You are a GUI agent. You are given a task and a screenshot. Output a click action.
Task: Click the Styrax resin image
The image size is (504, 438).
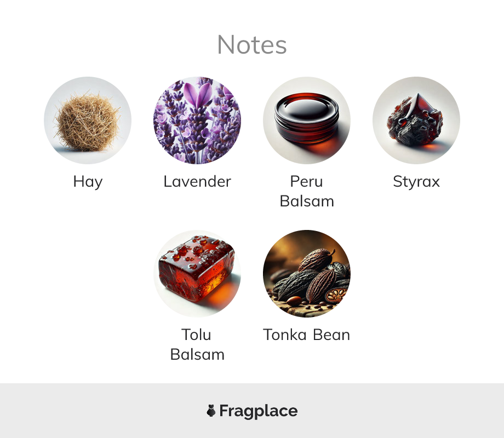click(416, 120)
